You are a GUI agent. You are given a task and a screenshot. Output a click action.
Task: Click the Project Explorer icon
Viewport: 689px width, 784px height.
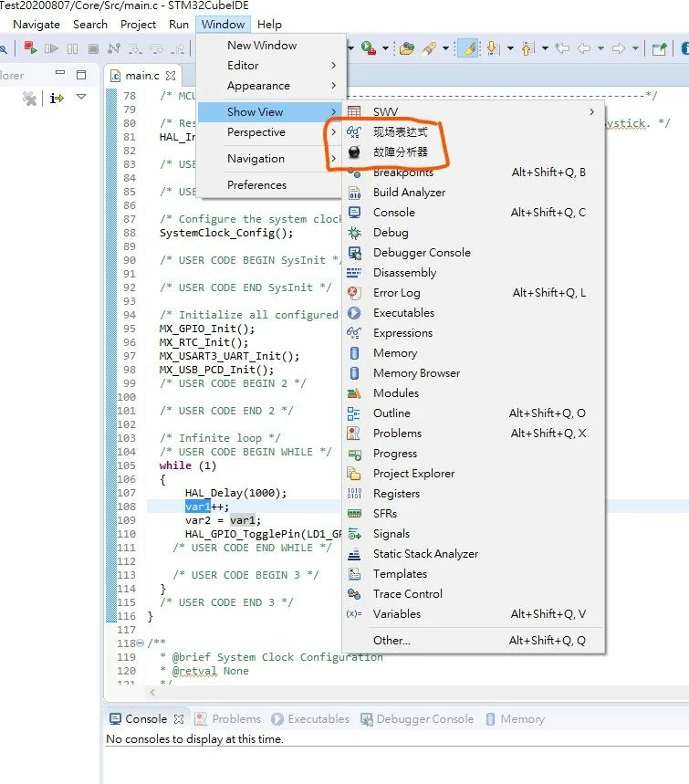pyautogui.click(x=354, y=474)
